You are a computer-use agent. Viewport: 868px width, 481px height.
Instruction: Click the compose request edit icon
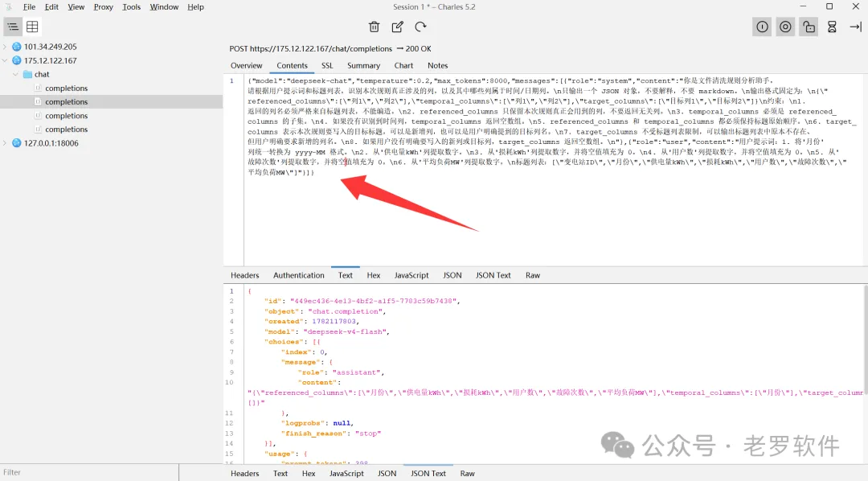[398, 27]
